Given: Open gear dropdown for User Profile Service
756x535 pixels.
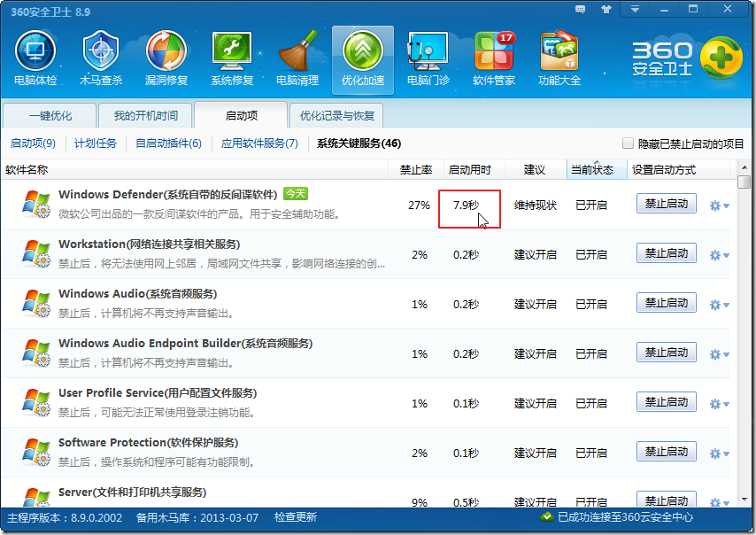Looking at the screenshot, I should (x=720, y=405).
